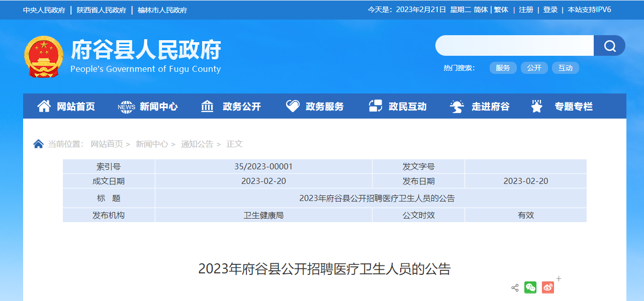Click the national emblem logo
The image size is (644, 301).
coord(44,56)
